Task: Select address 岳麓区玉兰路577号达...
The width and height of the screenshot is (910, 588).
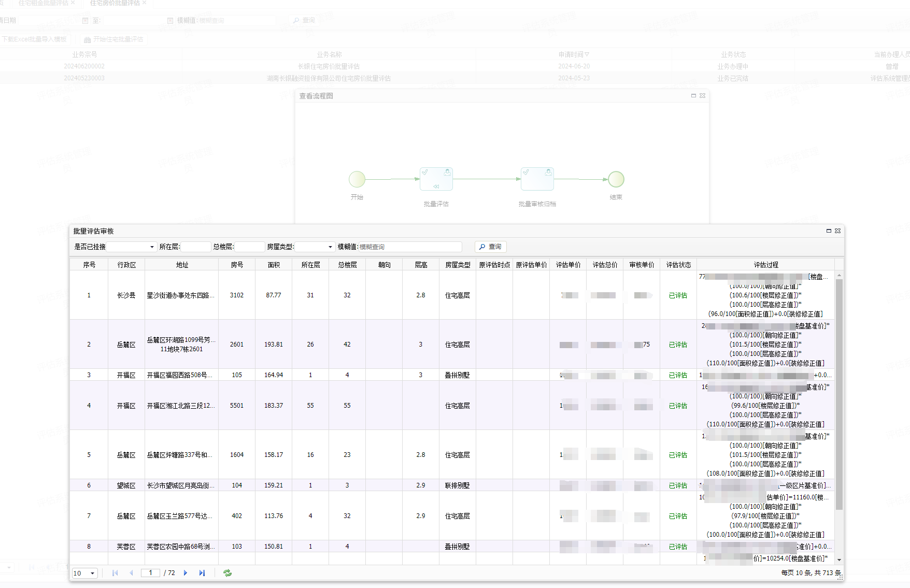Action: click(180, 516)
